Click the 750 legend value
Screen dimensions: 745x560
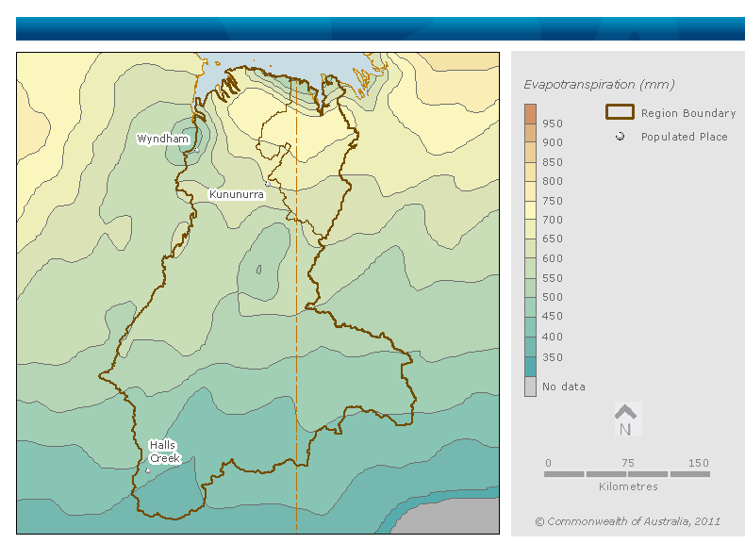[553, 201]
